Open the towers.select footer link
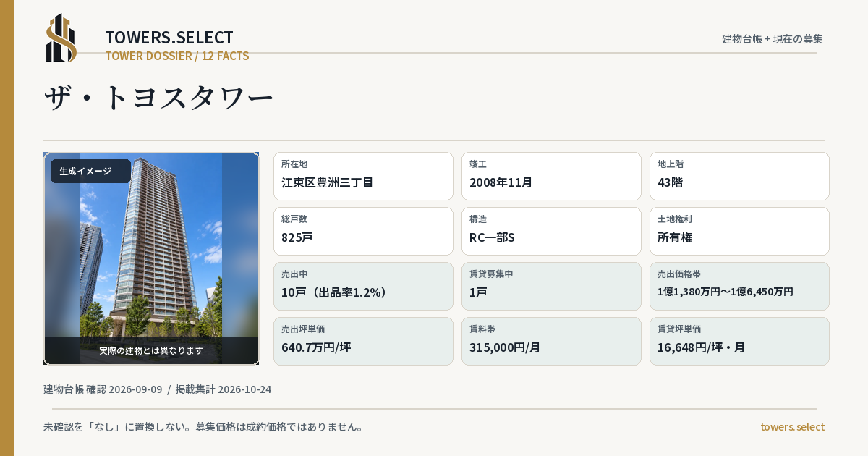 pos(792,427)
